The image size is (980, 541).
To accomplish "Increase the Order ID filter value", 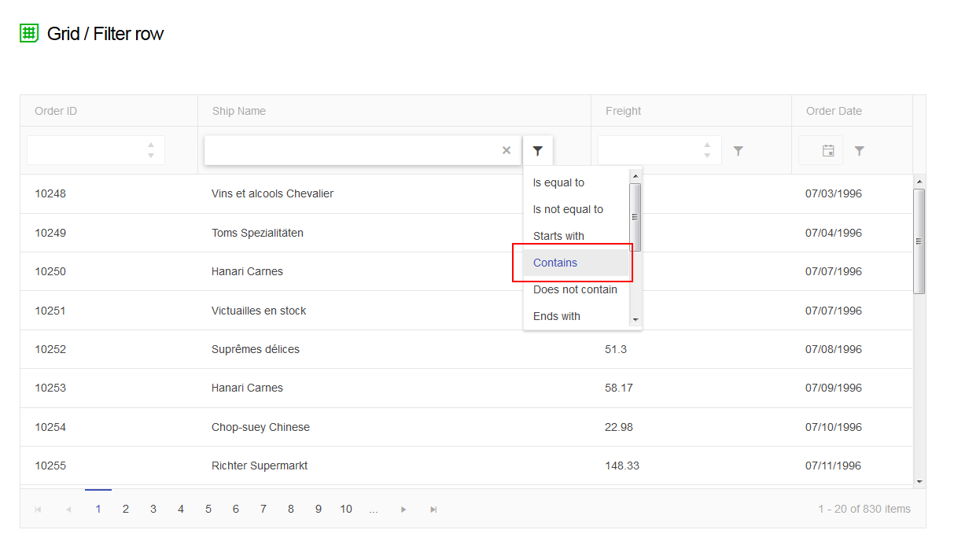I will pyautogui.click(x=151, y=145).
